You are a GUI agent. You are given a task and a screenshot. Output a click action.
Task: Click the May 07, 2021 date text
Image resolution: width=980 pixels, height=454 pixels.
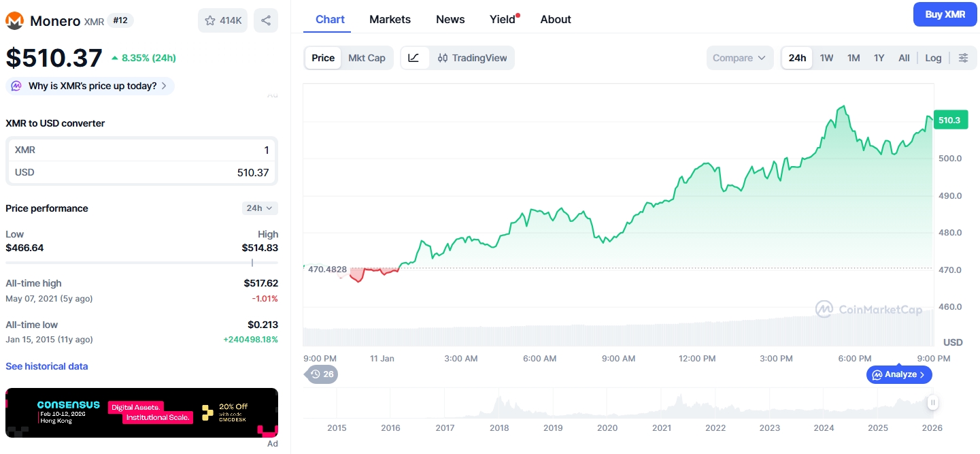49,298
